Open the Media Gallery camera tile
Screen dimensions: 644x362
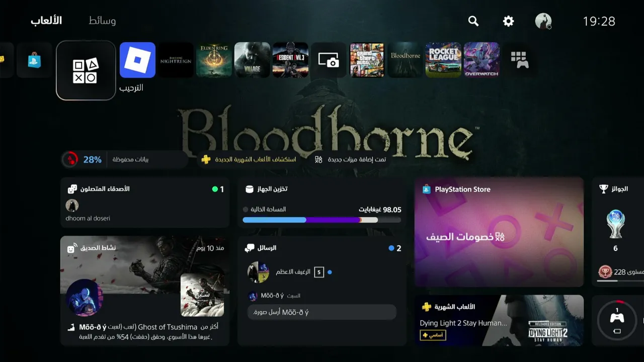pyautogui.click(x=329, y=60)
